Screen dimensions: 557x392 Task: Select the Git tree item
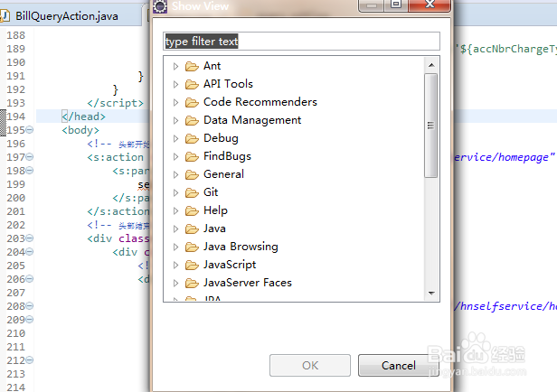tap(211, 192)
